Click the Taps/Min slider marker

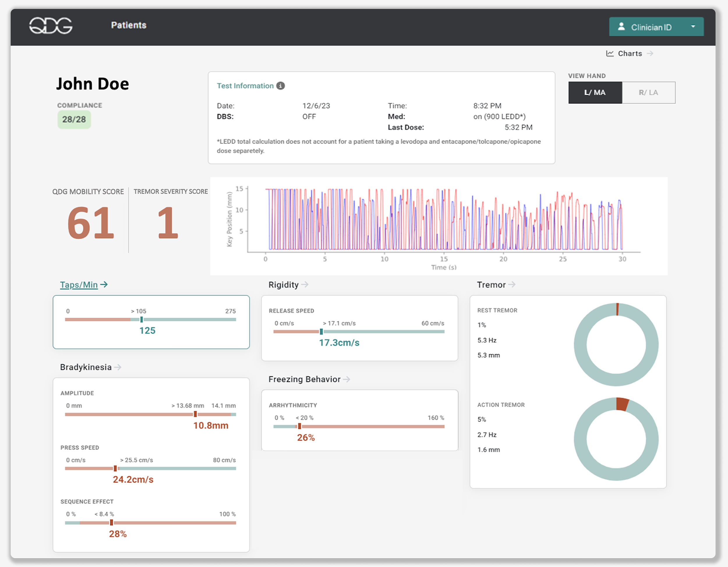(142, 319)
